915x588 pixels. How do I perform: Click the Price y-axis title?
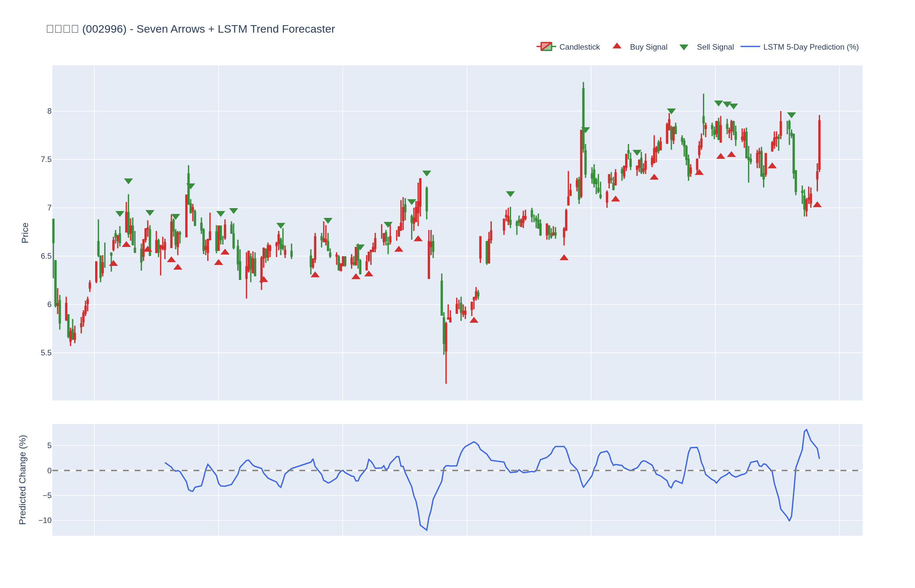pyautogui.click(x=25, y=233)
